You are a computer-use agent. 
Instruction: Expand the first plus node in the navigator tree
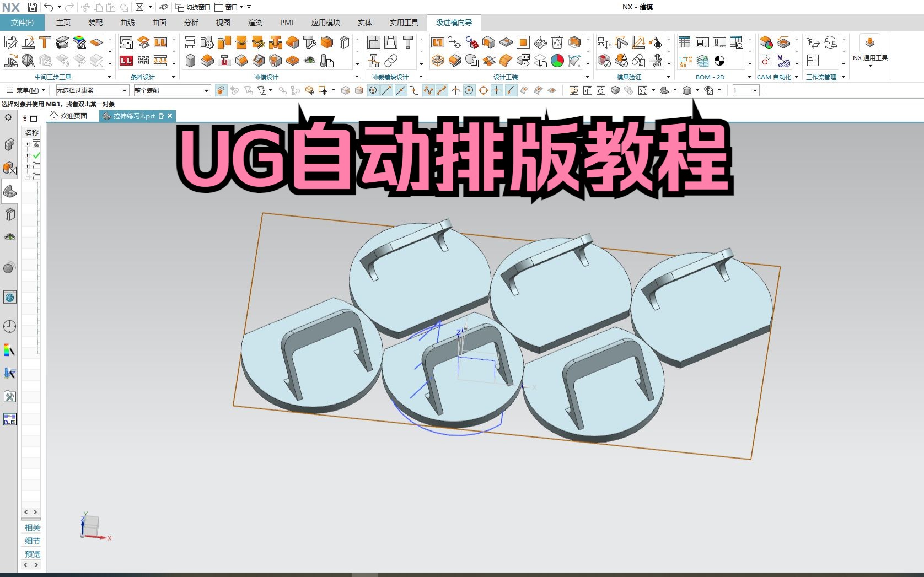tap(26, 144)
